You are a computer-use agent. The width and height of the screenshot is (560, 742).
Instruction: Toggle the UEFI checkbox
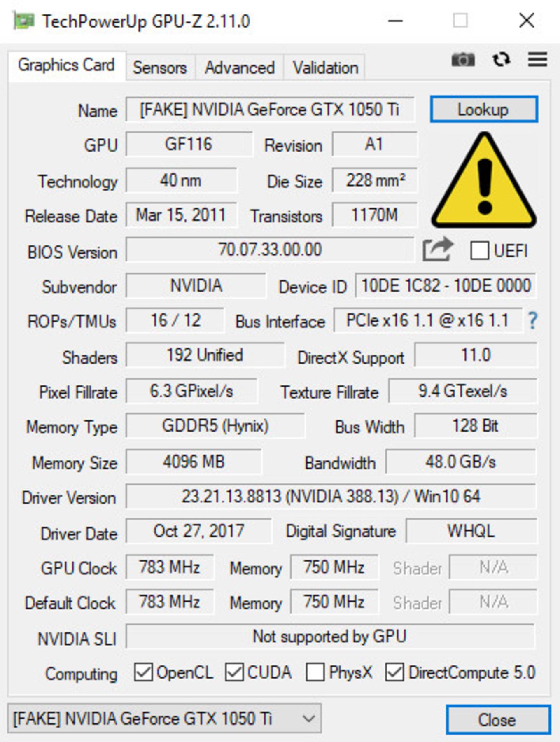point(479,250)
